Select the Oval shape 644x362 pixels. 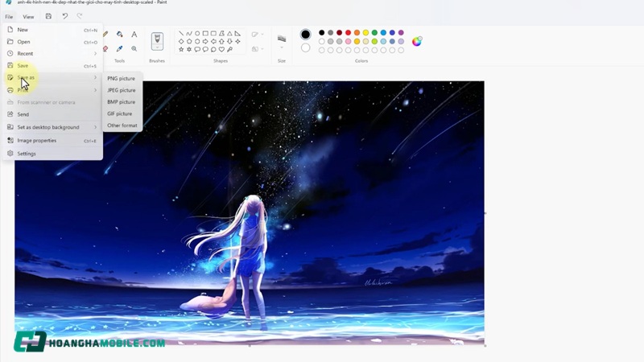[197, 33]
